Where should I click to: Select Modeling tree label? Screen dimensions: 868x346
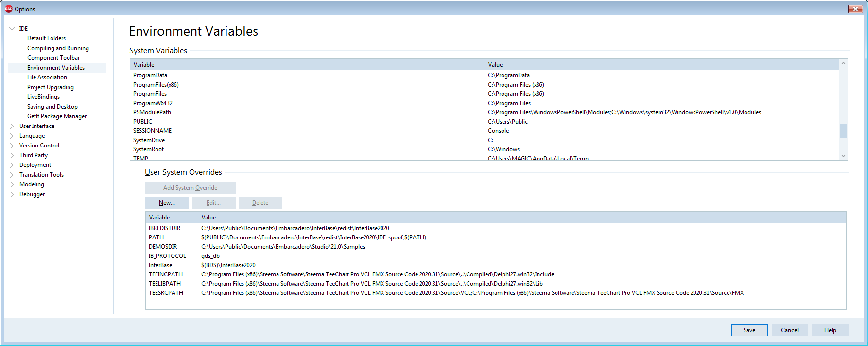pyautogui.click(x=32, y=184)
